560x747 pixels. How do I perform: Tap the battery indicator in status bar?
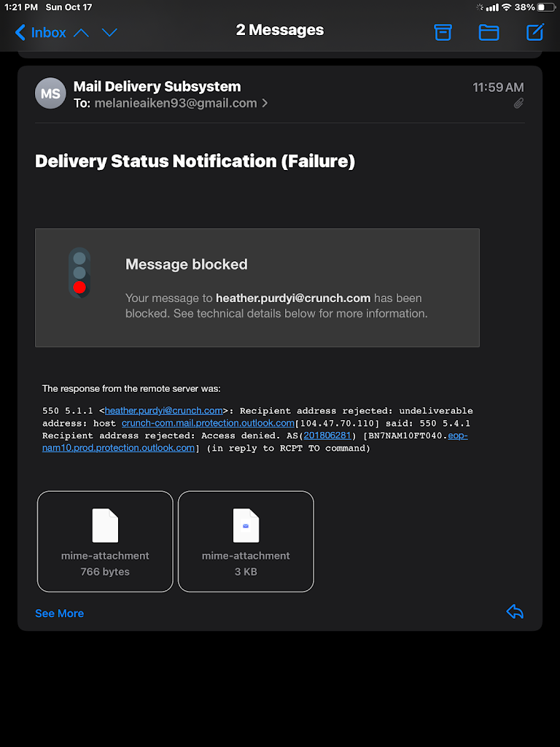[546, 7]
